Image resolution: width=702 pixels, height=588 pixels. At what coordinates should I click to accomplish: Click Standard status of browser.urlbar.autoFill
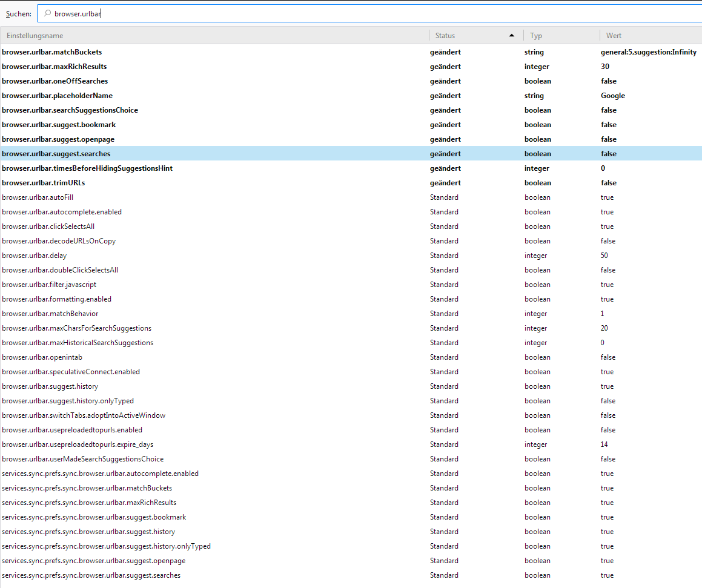point(444,197)
